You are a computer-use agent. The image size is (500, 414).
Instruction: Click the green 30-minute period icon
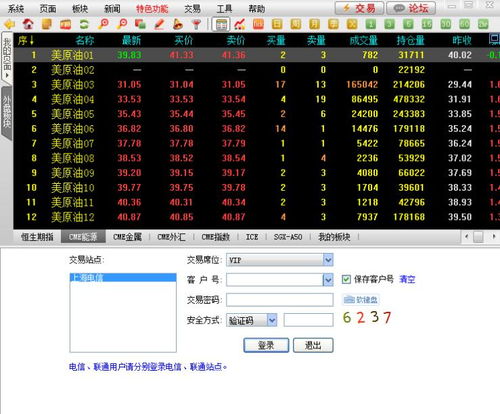[446, 24]
